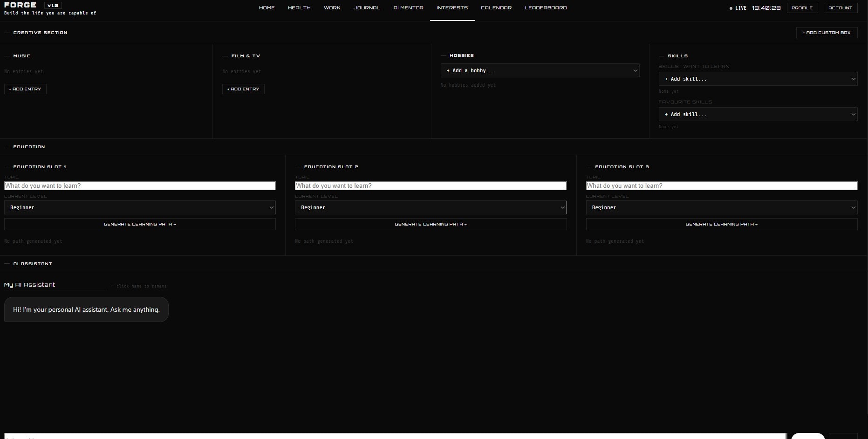Click the Creative Section heading

point(40,33)
